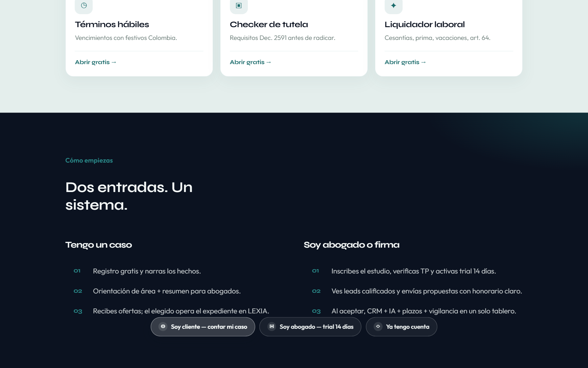Click the Ya tengo cuenta button
588x368 pixels.
401,327
